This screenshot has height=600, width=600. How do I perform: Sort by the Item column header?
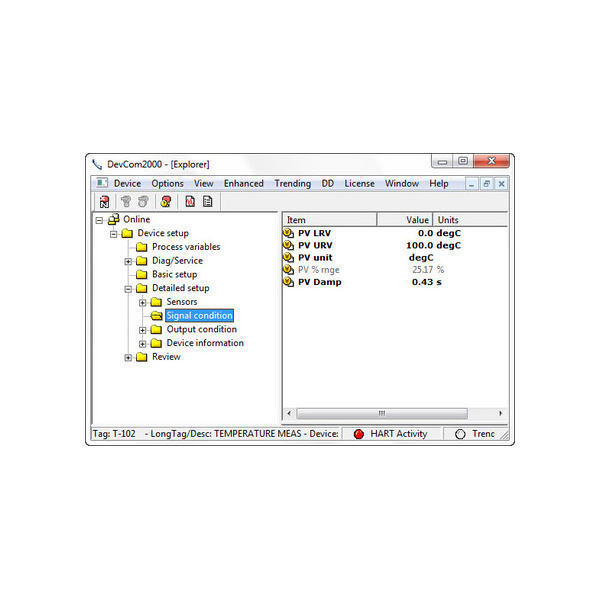[330, 220]
